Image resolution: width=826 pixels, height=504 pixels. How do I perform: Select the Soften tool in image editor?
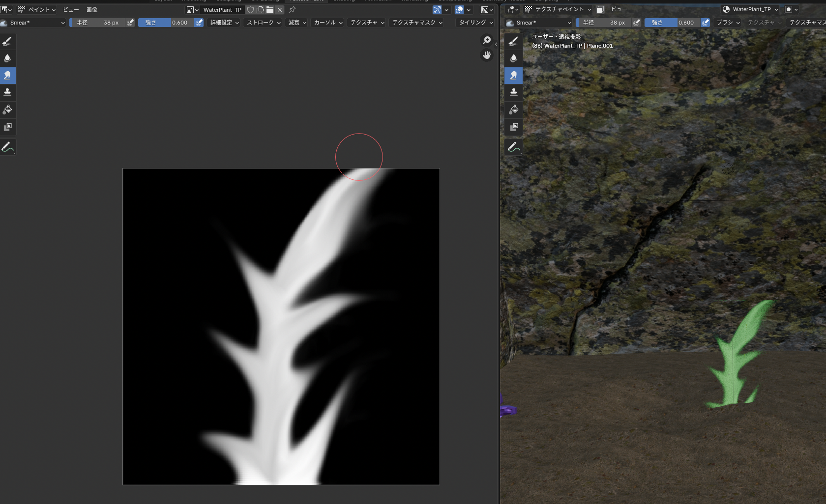coord(7,58)
